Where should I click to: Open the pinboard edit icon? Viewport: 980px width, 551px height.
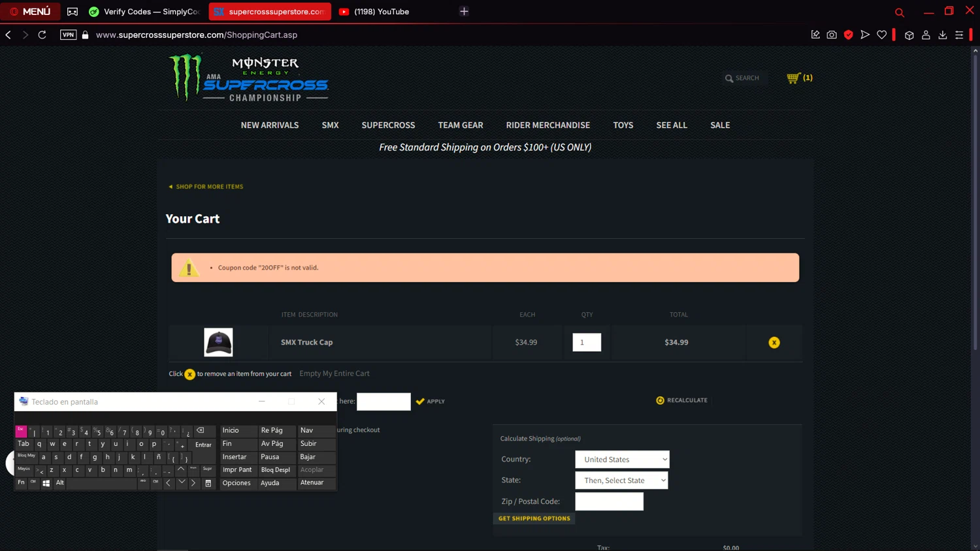(x=815, y=35)
